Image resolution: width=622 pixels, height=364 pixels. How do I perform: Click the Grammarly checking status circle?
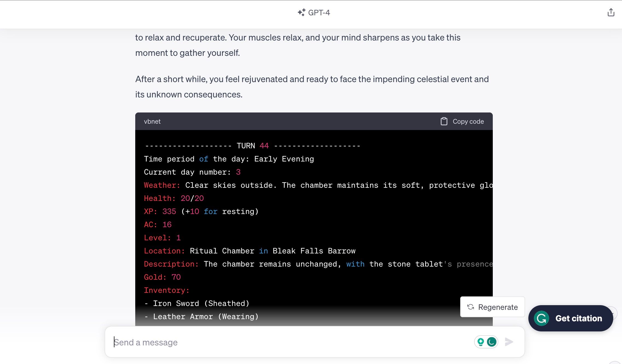click(492, 342)
